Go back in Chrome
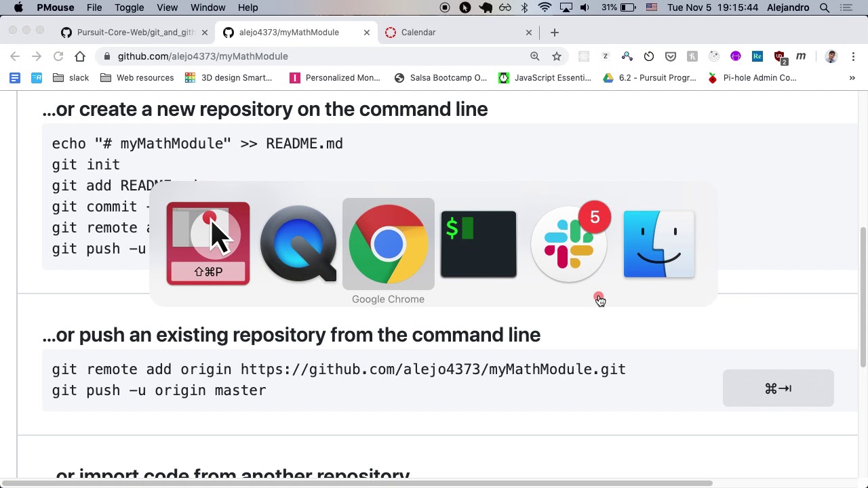This screenshot has width=868, height=488. pos(15,56)
